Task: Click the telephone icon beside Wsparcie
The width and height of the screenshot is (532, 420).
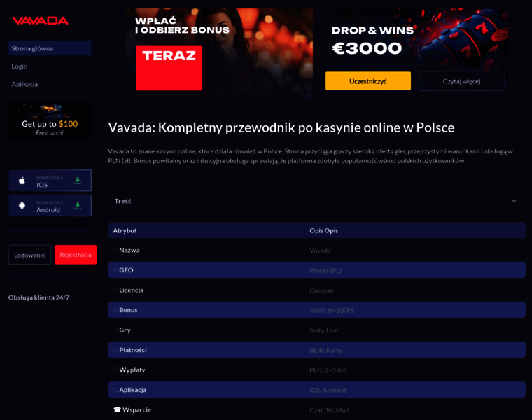Action: click(117, 409)
